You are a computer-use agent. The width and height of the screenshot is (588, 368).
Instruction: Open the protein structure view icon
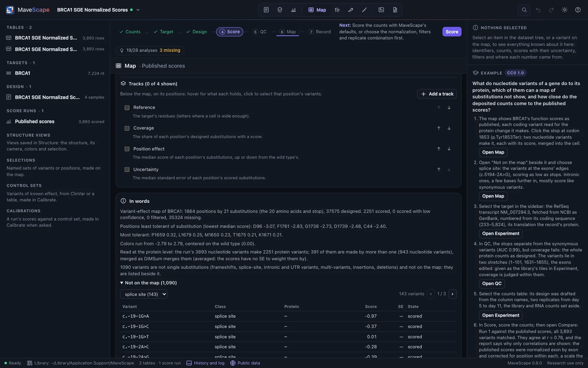coord(350,10)
